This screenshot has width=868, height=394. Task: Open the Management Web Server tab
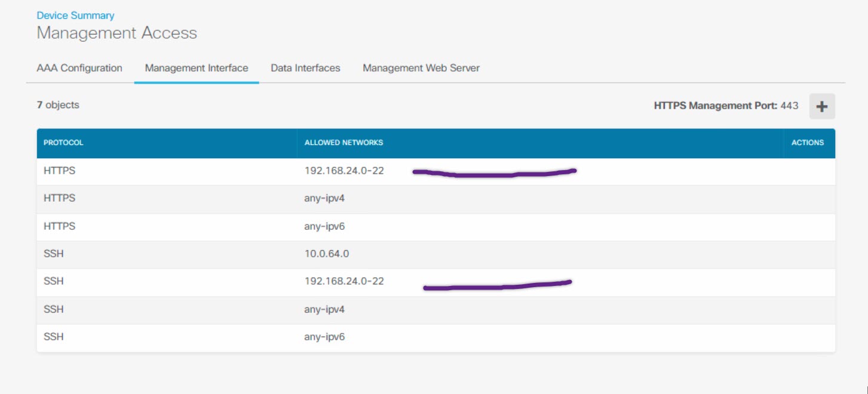pyautogui.click(x=421, y=68)
